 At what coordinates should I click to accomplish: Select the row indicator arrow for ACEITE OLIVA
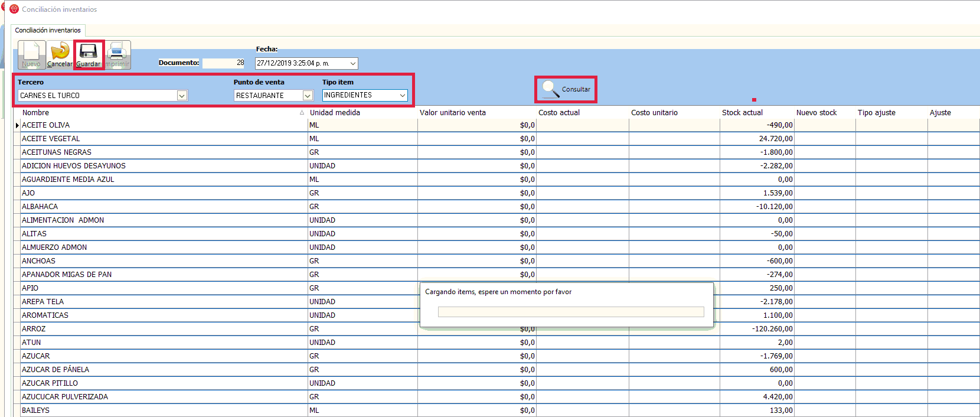pyautogui.click(x=17, y=125)
